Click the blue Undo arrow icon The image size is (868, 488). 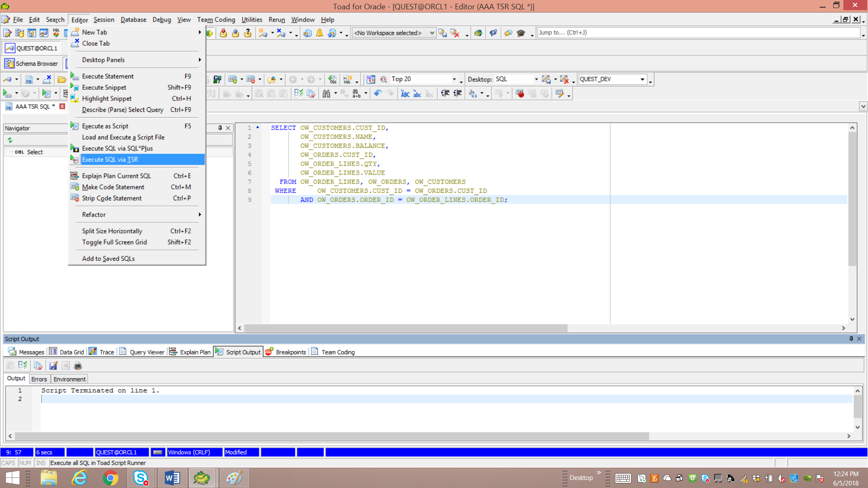pos(378,94)
